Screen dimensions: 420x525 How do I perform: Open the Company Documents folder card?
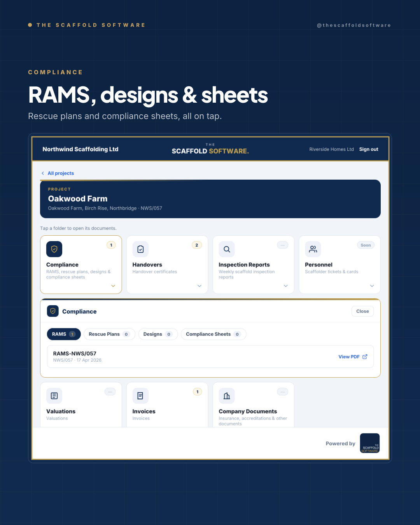coord(254,405)
